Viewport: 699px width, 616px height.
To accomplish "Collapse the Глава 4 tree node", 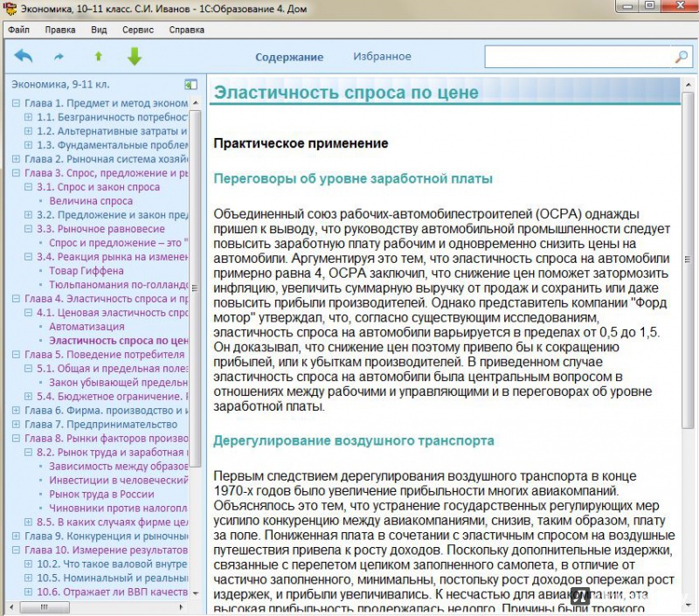I will click(x=16, y=299).
